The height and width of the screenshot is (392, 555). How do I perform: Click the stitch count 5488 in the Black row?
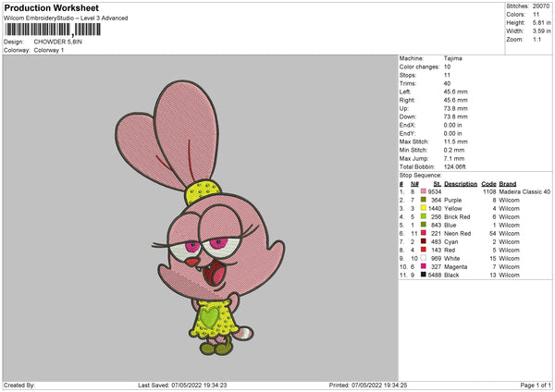435,275
